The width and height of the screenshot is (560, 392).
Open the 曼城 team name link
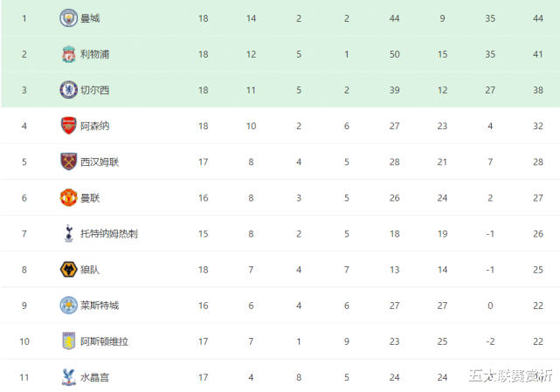pos(90,18)
